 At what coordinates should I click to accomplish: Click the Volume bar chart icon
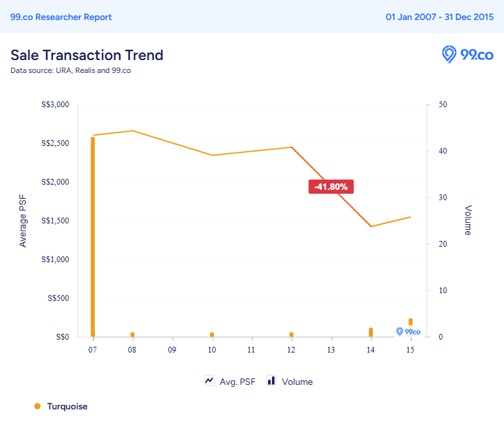point(271,381)
